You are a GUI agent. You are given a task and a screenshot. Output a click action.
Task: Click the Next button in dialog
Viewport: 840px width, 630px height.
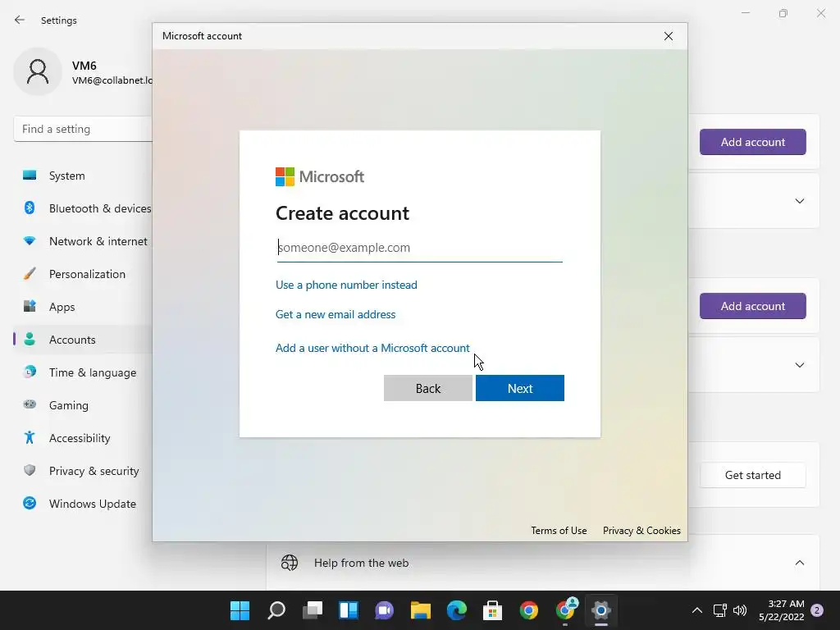[x=519, y=388]
